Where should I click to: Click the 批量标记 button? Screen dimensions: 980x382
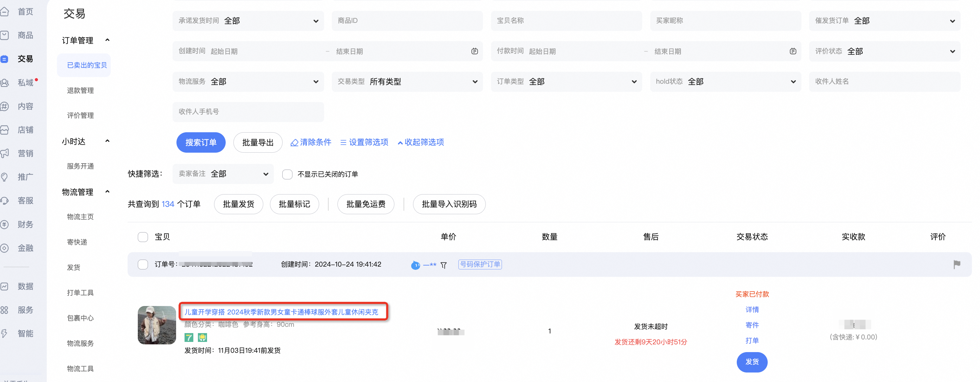(295, 204)
